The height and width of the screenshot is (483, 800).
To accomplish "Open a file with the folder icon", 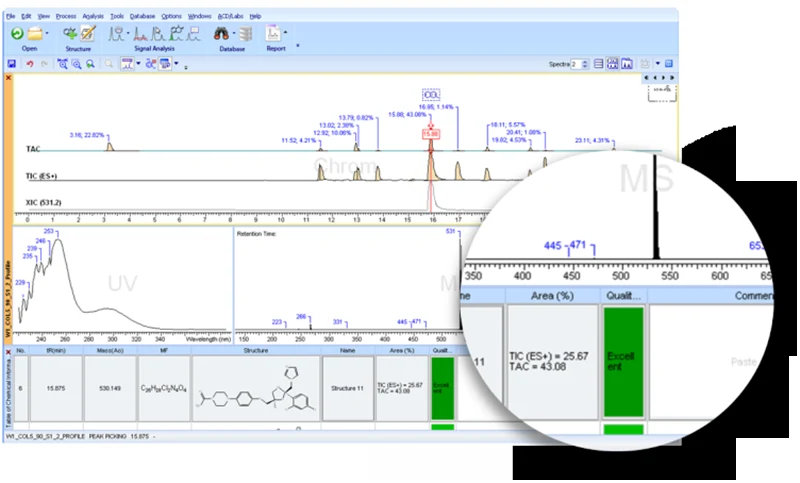I will (x=35, y=34).
